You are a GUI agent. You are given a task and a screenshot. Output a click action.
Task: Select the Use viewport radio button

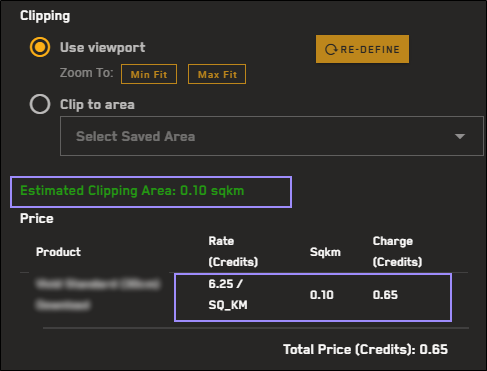tap(40, 47)
